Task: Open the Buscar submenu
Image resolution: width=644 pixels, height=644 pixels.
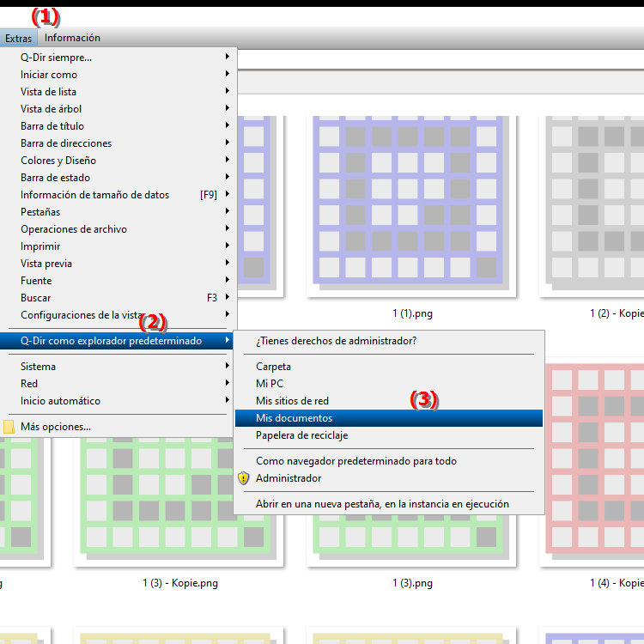Action: (118, 298)
